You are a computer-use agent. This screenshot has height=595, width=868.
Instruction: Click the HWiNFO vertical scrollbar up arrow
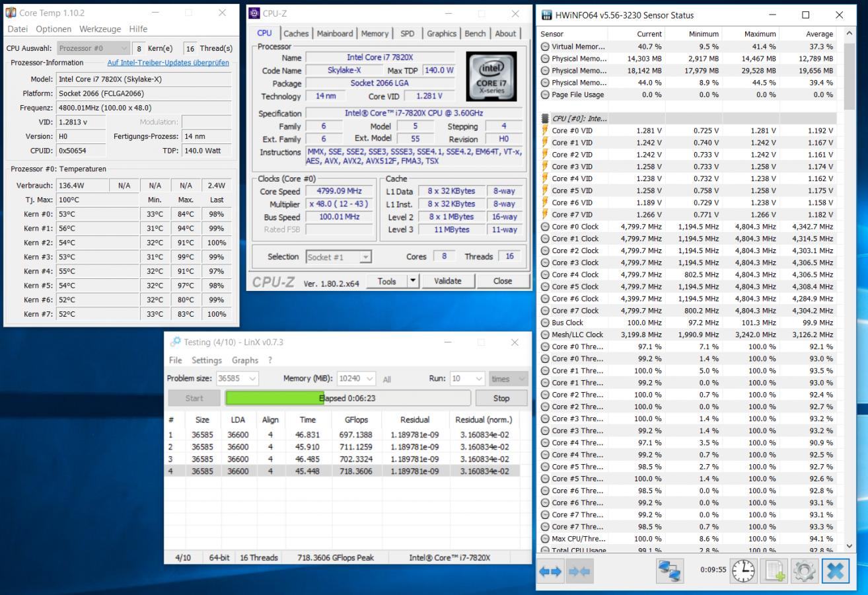[849, 33]
